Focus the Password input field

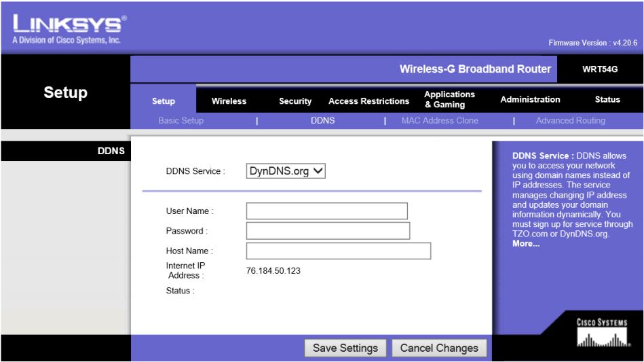(328, 230)
